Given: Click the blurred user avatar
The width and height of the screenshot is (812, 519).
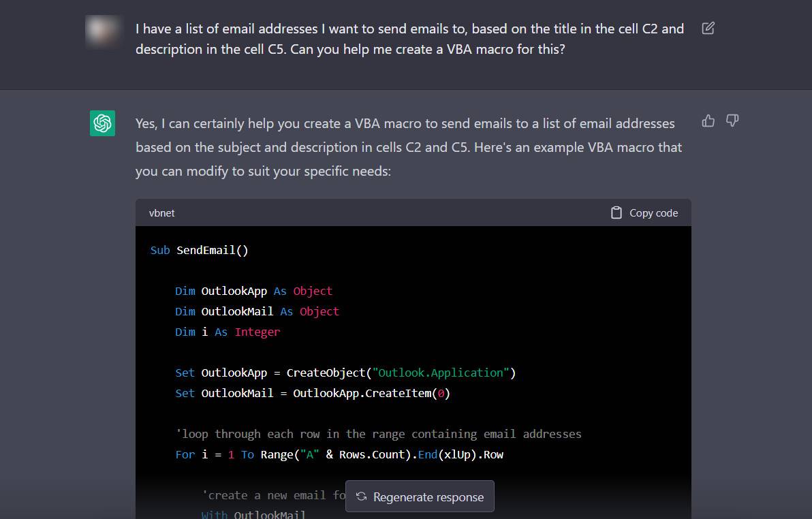Looking at the screenshot, I should click(102, 31).
